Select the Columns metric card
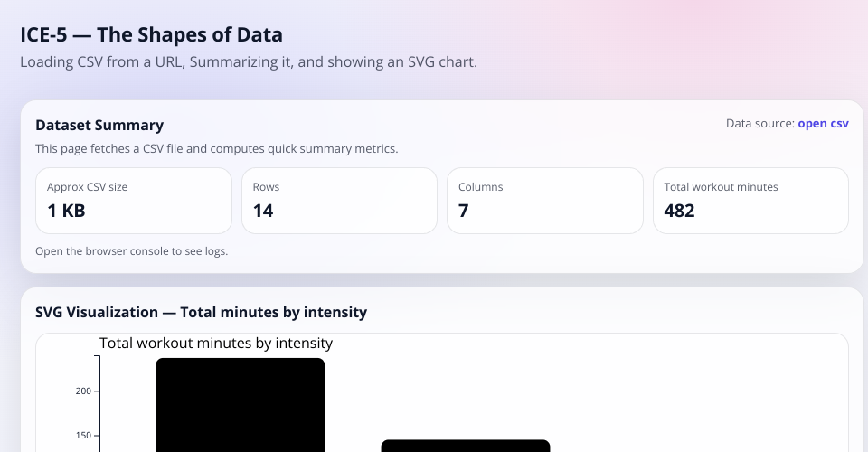868x452 pixels. point(545,200)
